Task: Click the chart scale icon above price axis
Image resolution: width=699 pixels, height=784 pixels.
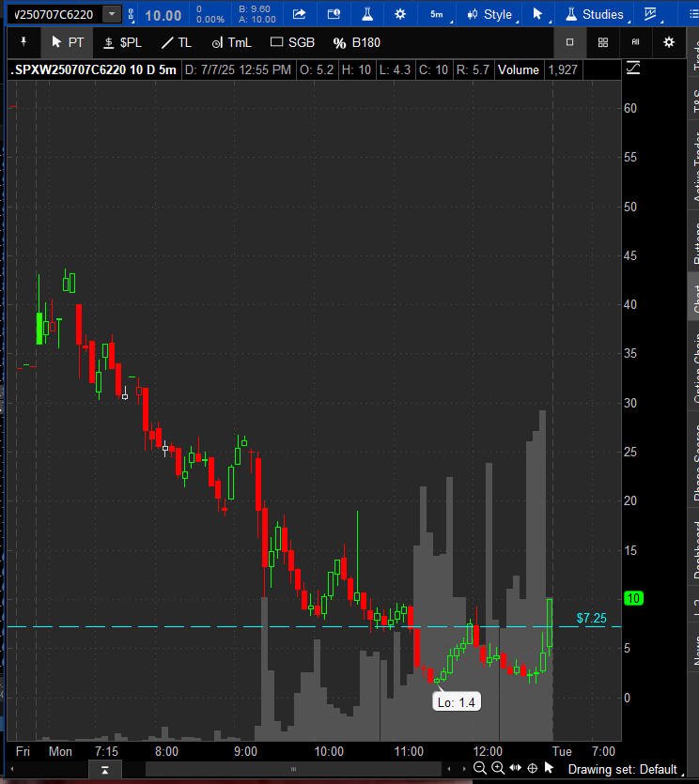Action: pyautogui.click(x=633, y=68)
